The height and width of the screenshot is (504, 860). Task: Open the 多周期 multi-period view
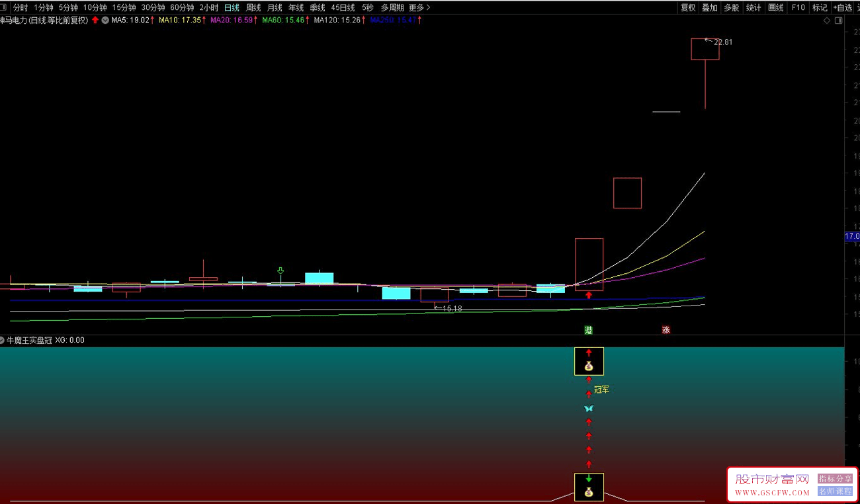tap(392, 8)
